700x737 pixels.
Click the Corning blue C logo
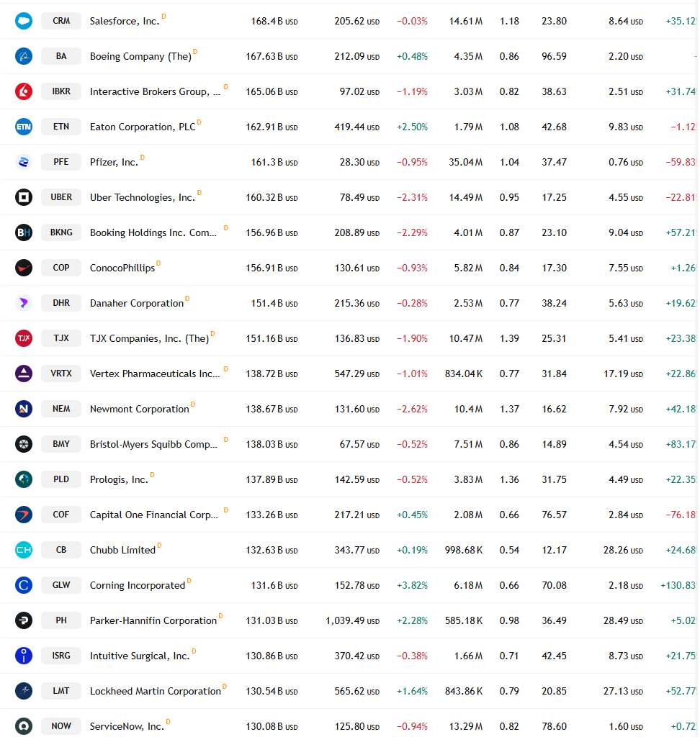(x=24, y=584)
